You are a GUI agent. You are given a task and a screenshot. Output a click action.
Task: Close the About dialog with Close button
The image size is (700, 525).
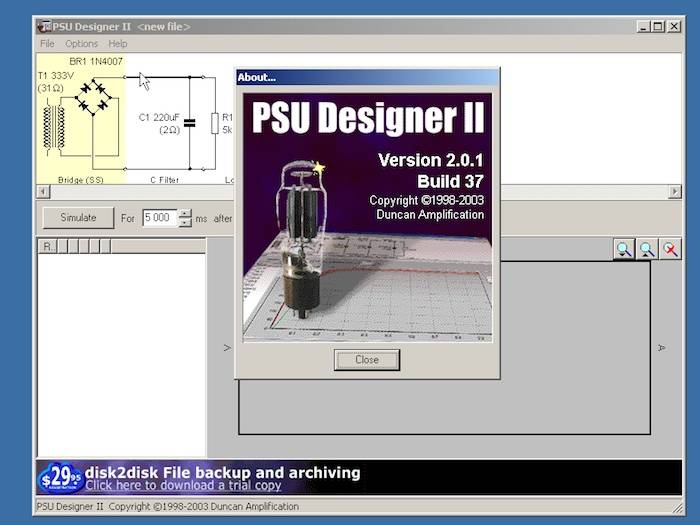coord(367,360)
